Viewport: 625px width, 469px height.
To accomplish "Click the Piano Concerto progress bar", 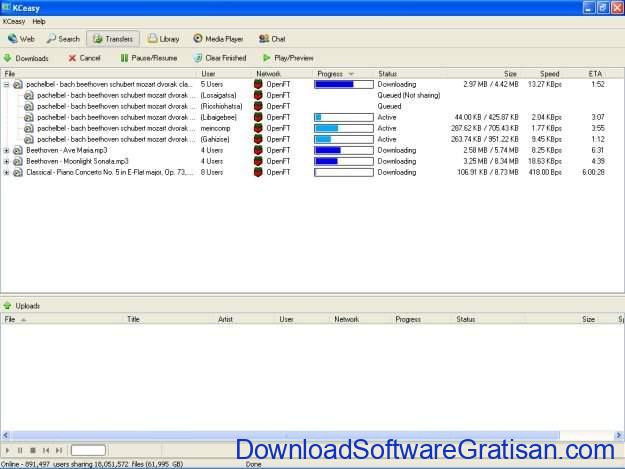I will (x=344, y=173).
